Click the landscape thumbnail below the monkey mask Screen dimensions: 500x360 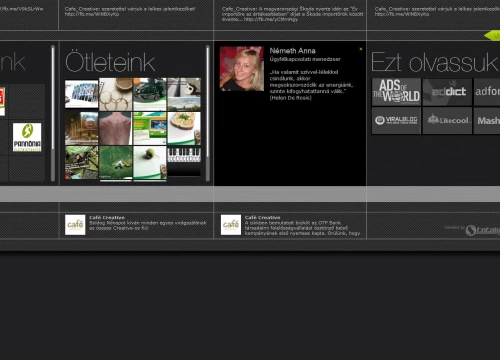[x=184, y=104]
